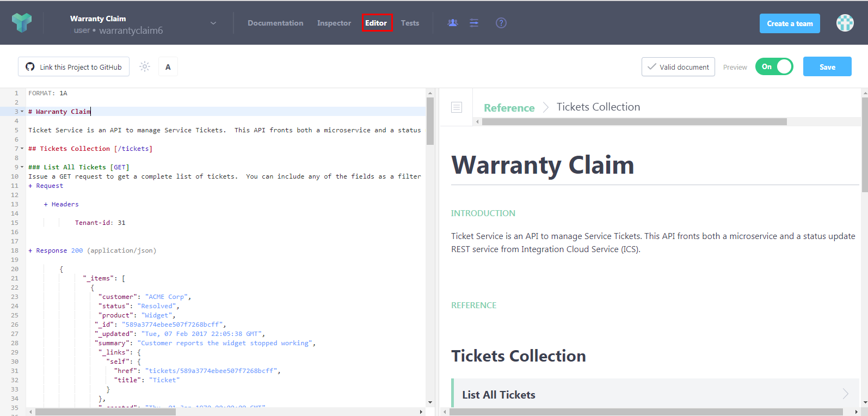
Task: Open the Documentation tab
Action: click(x=275, y=23)
